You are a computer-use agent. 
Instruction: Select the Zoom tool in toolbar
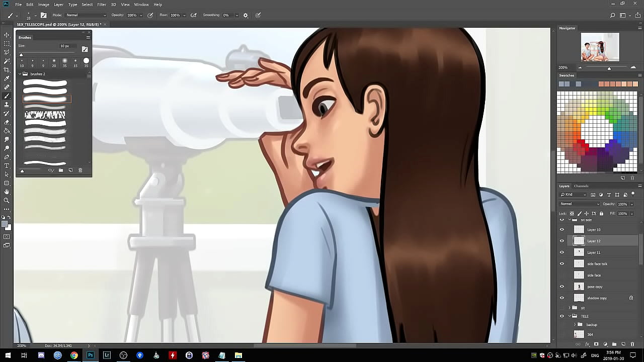tap(7, 200)
